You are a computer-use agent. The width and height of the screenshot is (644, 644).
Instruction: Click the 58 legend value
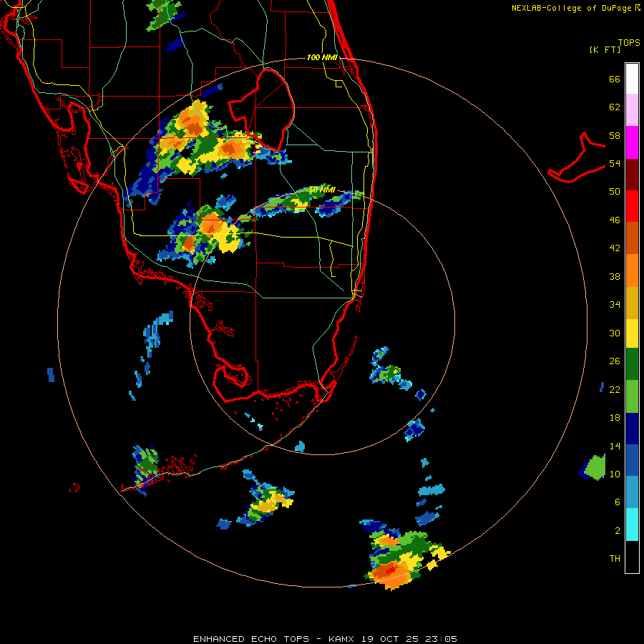615,135
